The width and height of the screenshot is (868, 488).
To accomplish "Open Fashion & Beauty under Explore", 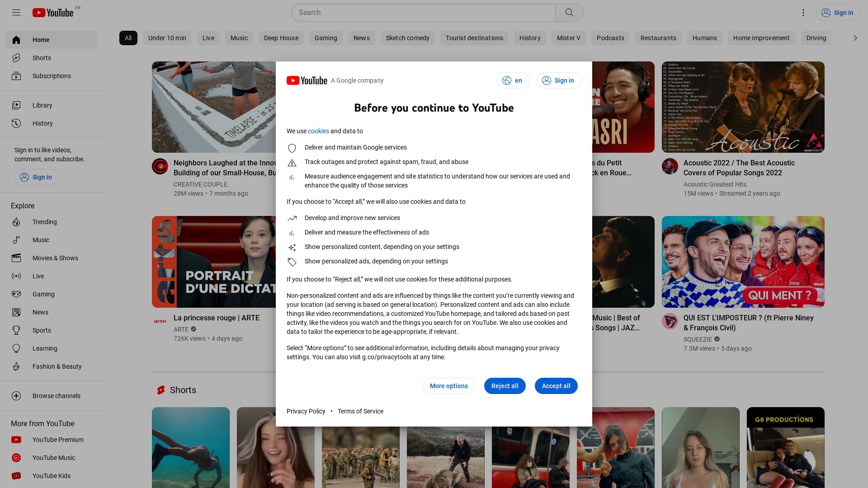I will [52, 366].
